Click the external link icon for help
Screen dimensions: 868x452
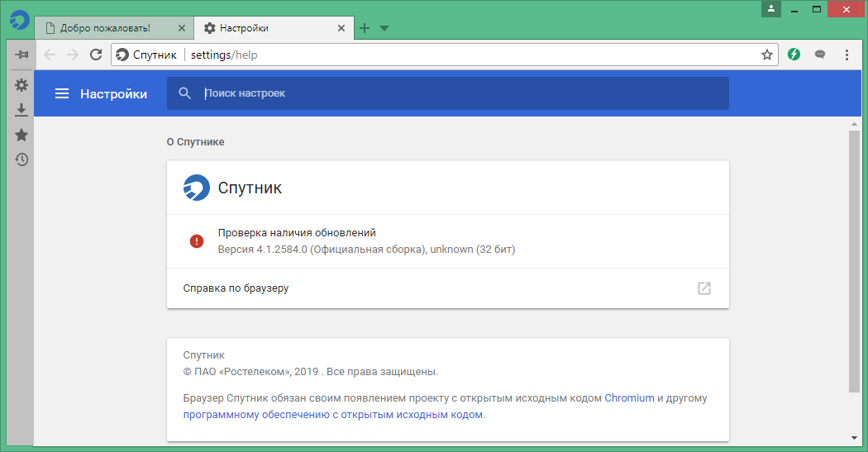click(704, 288)
